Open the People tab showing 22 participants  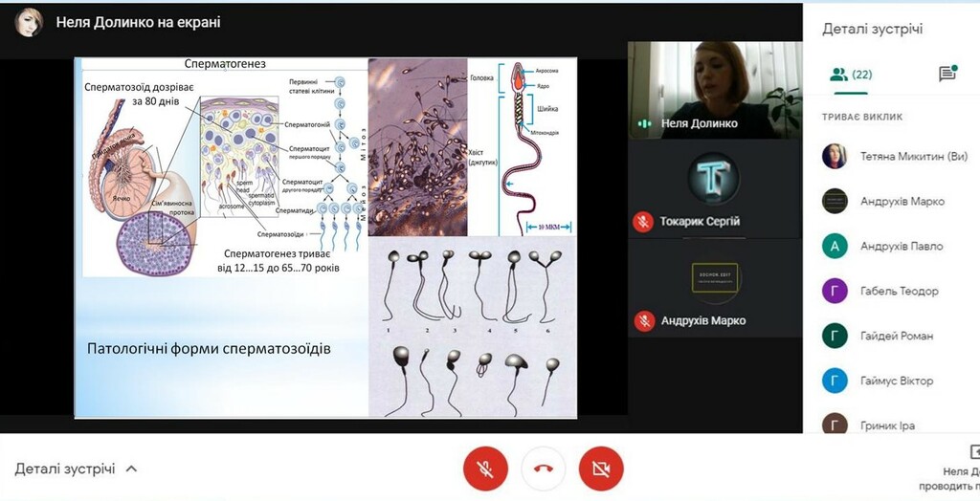(x=851, y=75)
